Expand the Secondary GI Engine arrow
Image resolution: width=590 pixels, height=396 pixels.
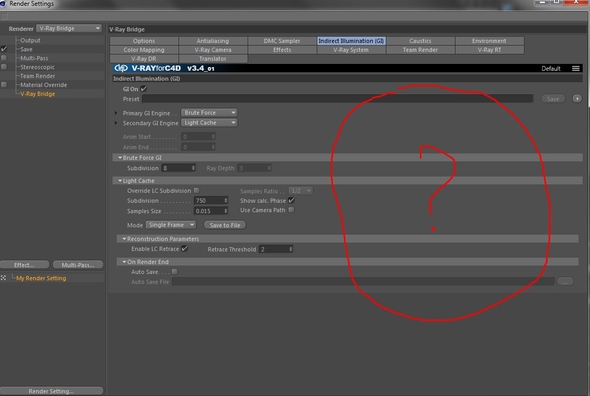(116, 123)
